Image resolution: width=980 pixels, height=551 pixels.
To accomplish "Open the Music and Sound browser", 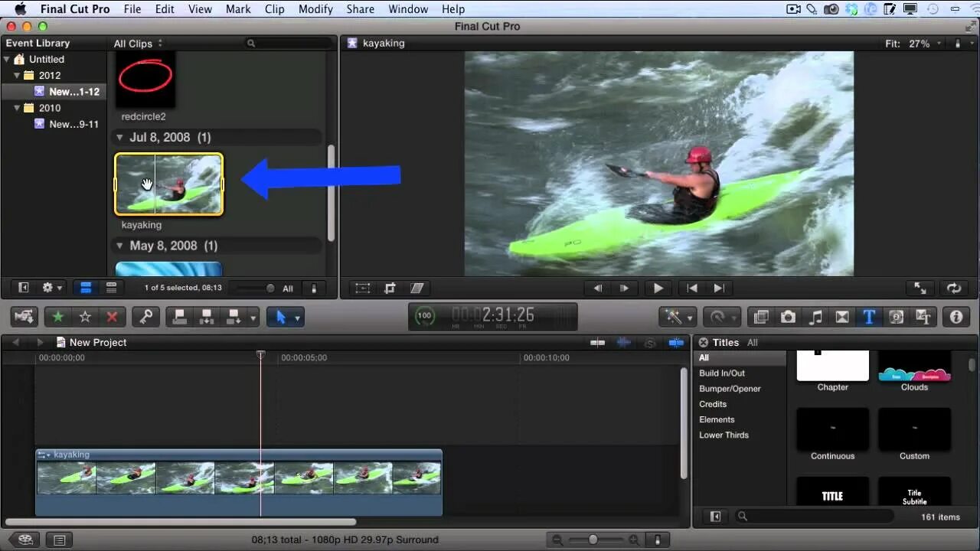I will (x=815, y=317).
